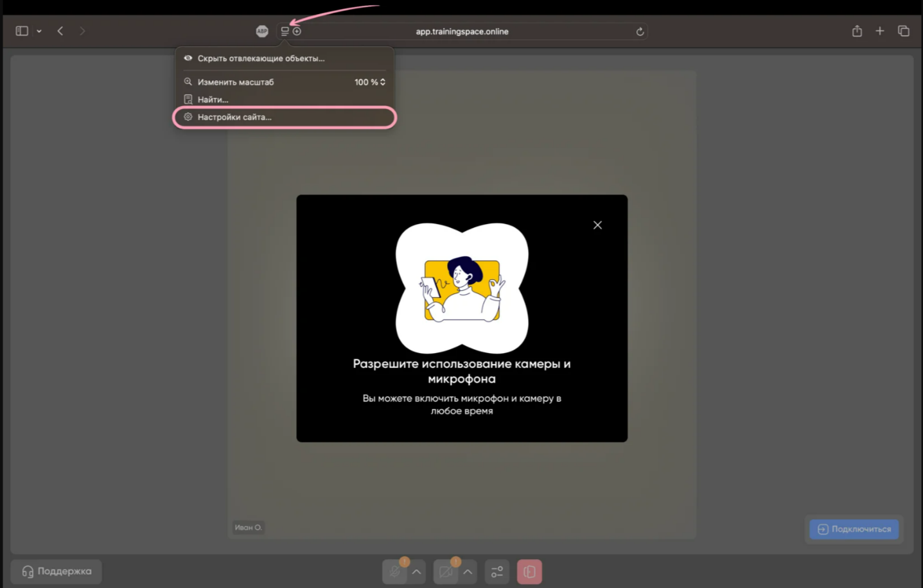923x588 pixels.
Task: Click the Подключиться button
Action: (854, 529)
